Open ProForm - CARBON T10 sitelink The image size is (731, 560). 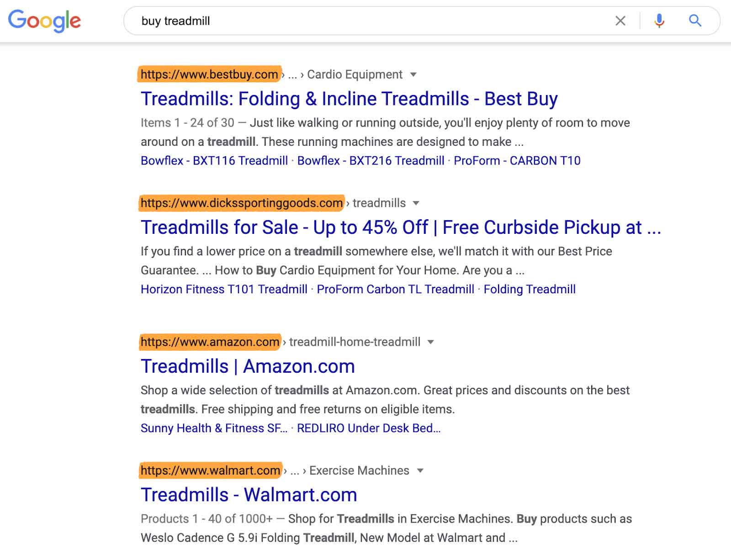point(517,161)
